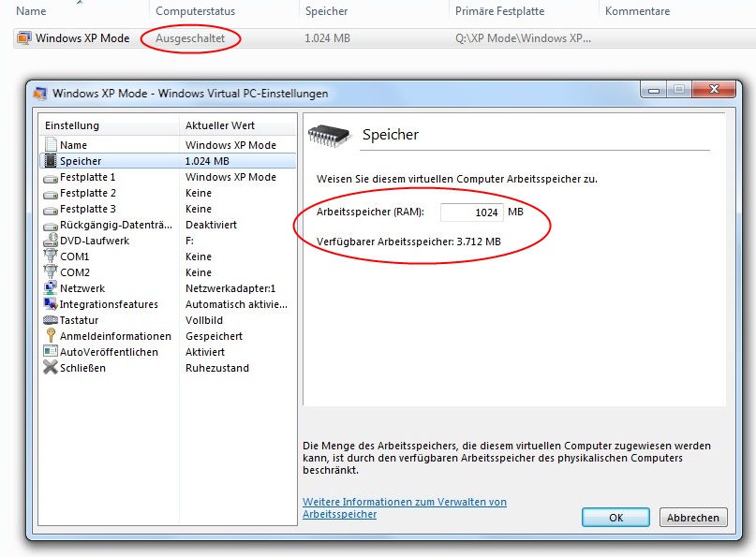Click the 1.024 MB value in VM list
This screenshot has width=756, height=557.
[x=327, y=38]
